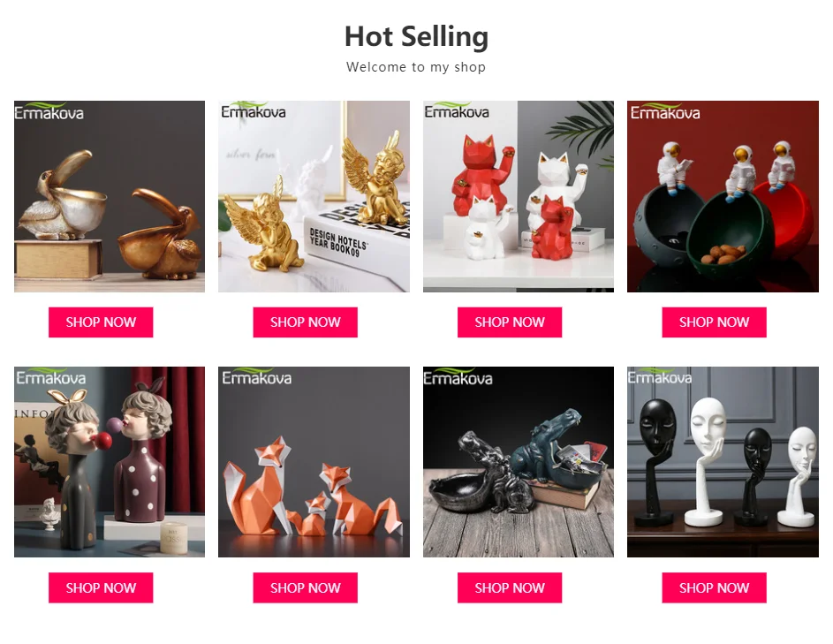Viewport: 833px width, 644px height.
Task: Click SHOP NOW below the hippo tray
Action: coord(510,587)
